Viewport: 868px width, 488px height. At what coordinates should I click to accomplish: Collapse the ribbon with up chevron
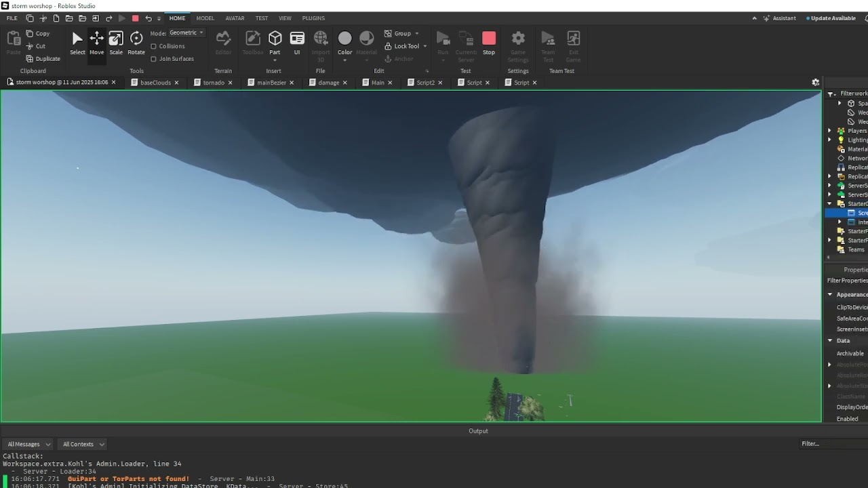click(x=754, y=18)
